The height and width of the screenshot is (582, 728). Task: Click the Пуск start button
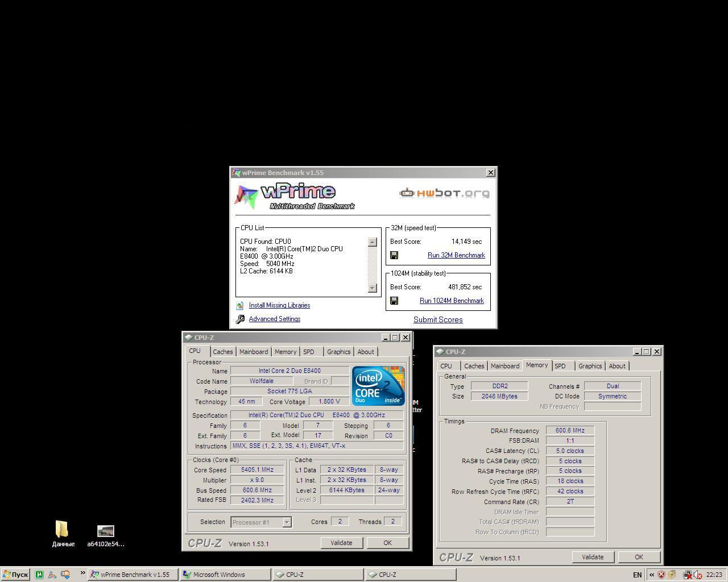click(15, 575)
